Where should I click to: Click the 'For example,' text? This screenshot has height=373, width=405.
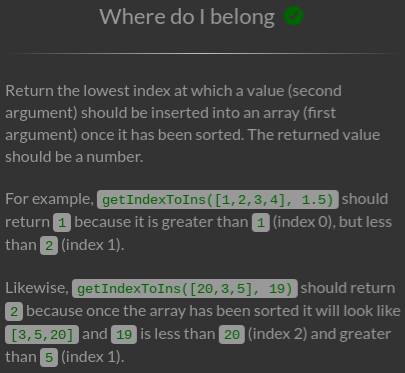(x=50, y=199)
